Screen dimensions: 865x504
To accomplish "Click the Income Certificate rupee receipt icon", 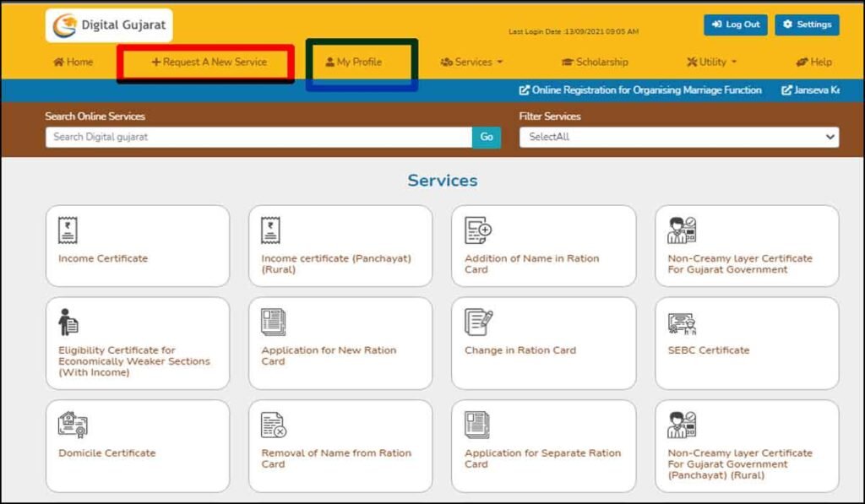I will coord(68,230).
